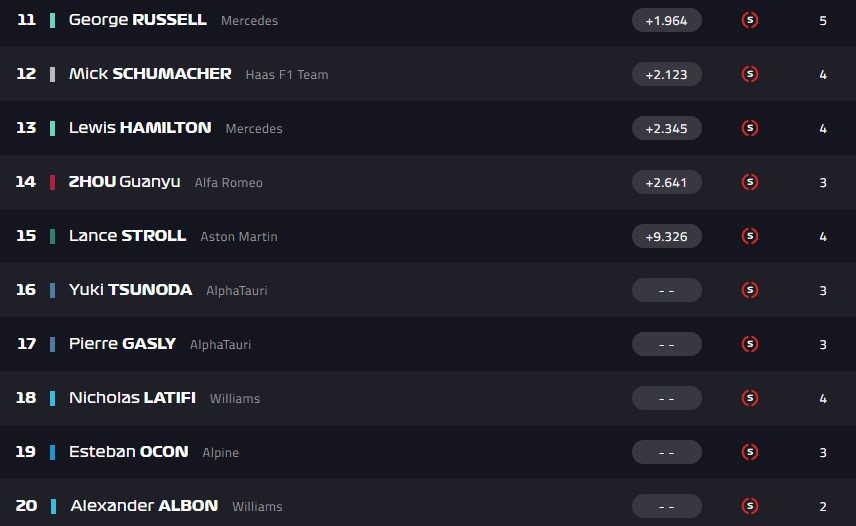
Task: Click soft tyre icon in Lewis Hamilton's row
Action: point(750,128)
